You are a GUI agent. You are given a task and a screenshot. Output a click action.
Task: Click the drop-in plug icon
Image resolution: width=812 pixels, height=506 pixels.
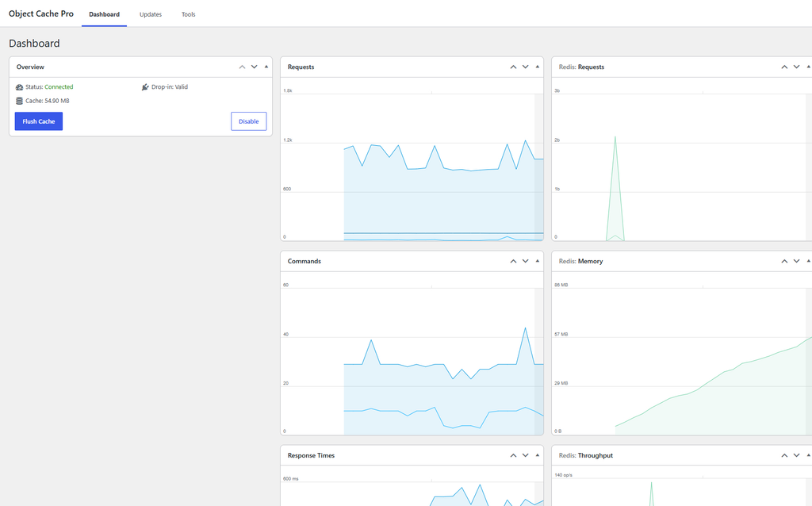145,87
